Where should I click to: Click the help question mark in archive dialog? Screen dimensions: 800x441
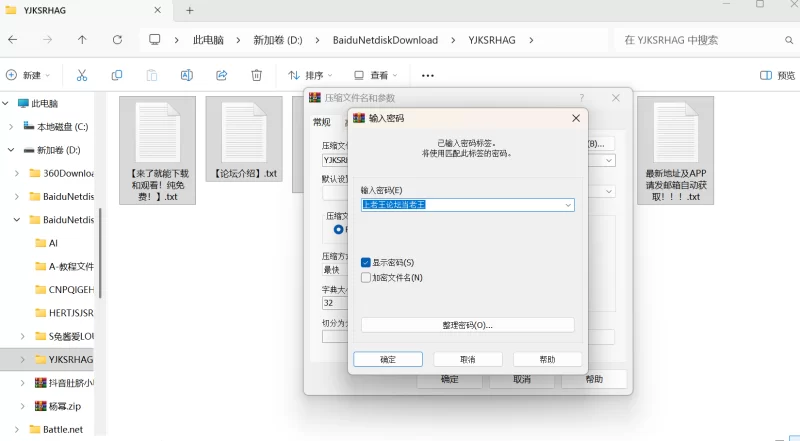point(582,97)
